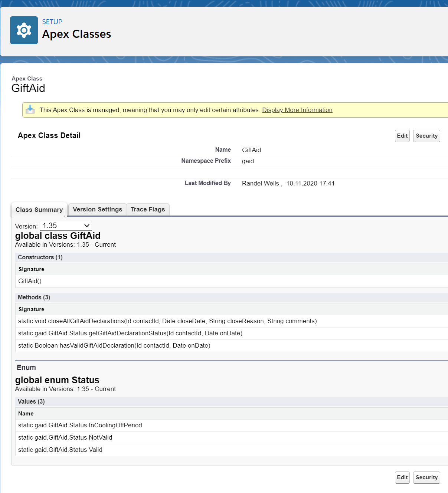
Task: Open Security settings via top Security button
Action: (x=426, y=136)
